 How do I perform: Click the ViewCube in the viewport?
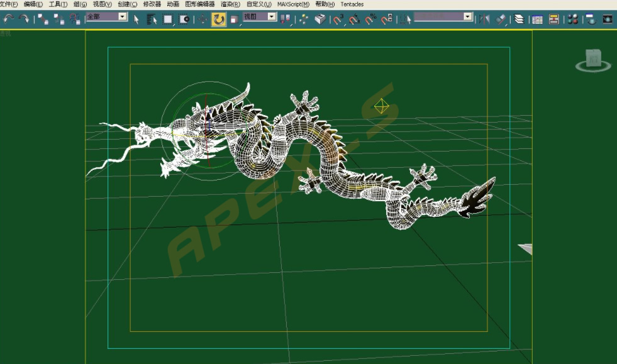click(593, 61)
